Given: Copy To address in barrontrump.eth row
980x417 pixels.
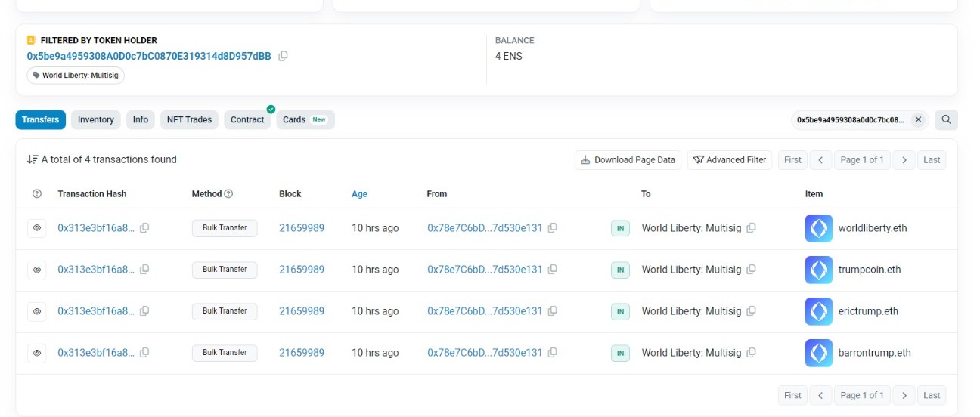Looking at the screenshot, I should click(752, 353).
